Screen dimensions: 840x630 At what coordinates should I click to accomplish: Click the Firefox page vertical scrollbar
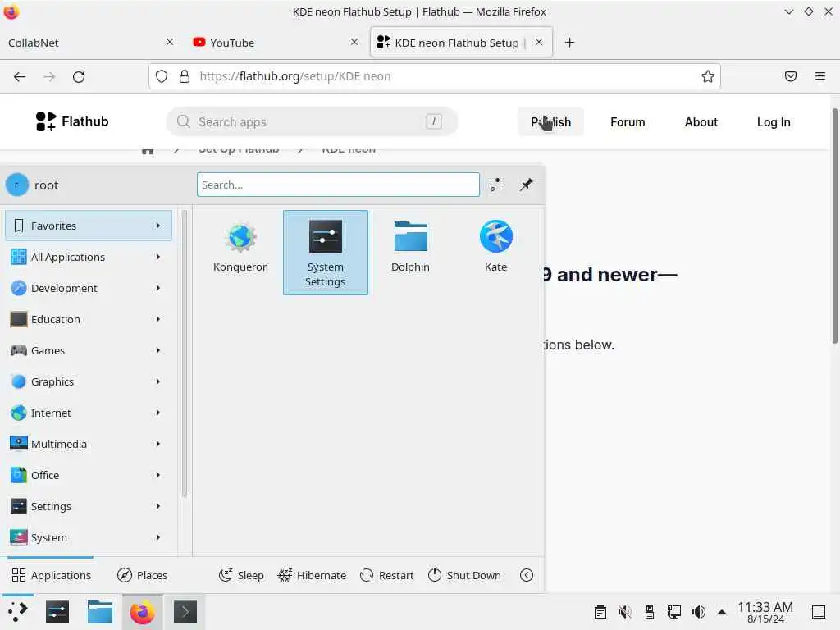tap(834, 225)
